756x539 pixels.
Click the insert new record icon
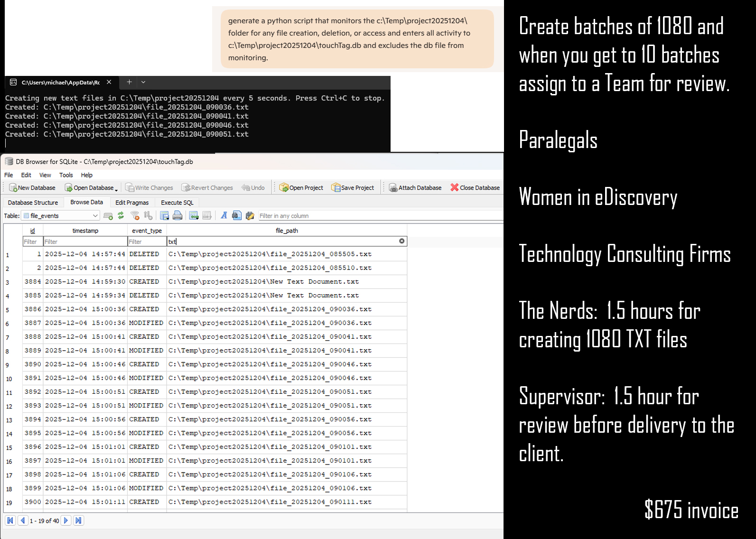coord(194,216)
